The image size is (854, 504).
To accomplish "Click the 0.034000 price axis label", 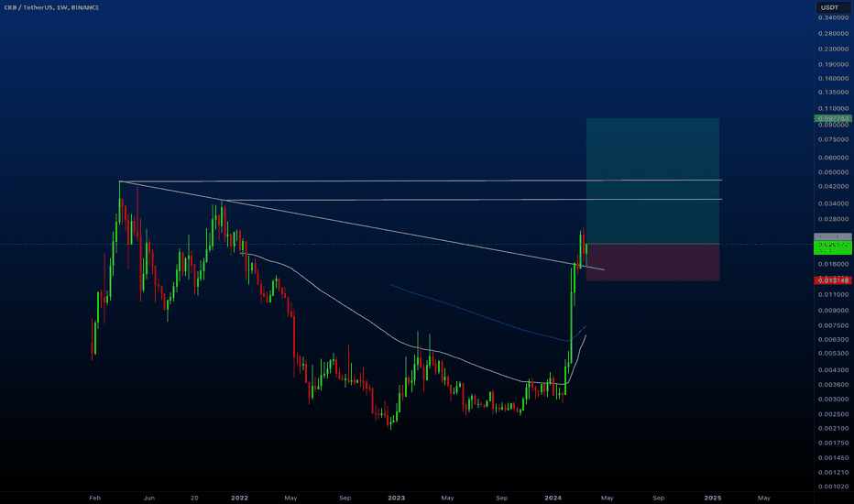I will pos(833,203).
